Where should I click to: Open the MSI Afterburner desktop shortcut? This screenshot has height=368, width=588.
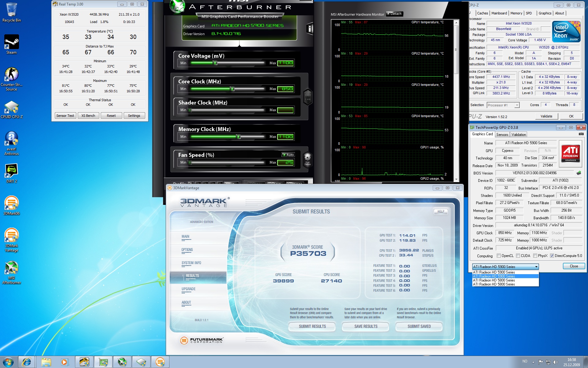coord(11,272)
